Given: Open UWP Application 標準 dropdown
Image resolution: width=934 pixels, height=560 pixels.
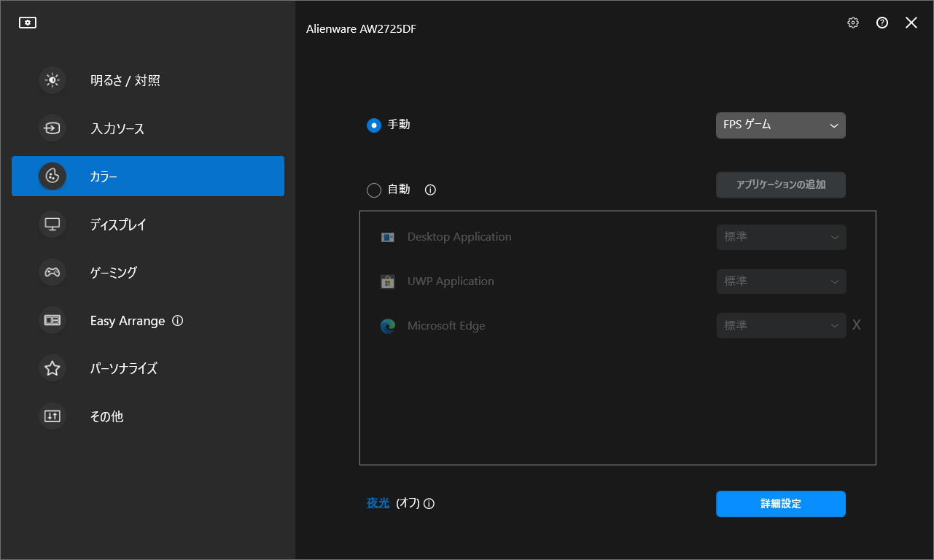Looking at the screenshot, I should pyautogui.click(x=782, y=281).
